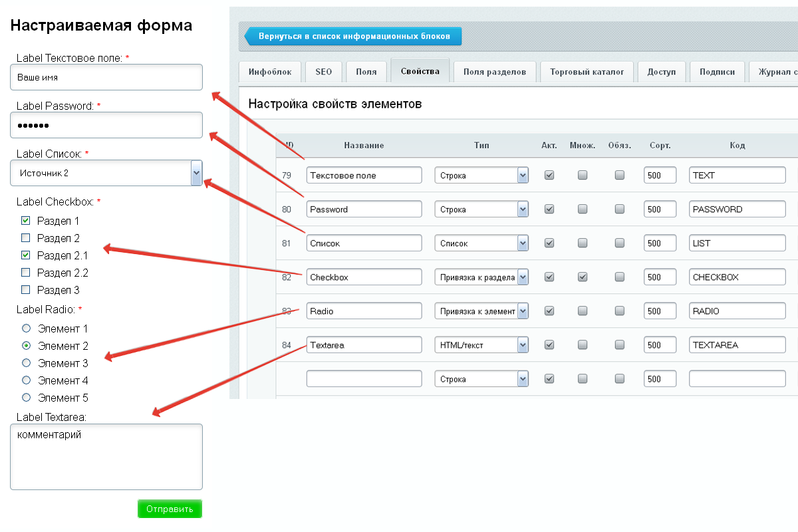
Task: Open the Доступ tab
Action: [x=661, y=72]
